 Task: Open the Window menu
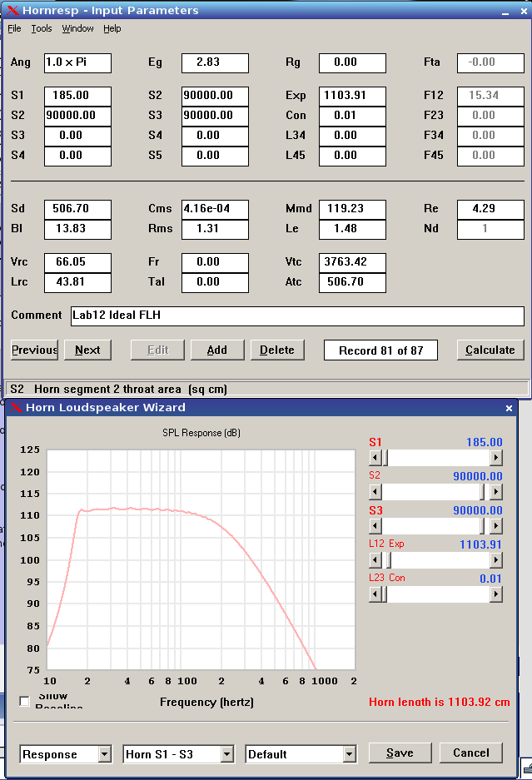tap(77, 28)
